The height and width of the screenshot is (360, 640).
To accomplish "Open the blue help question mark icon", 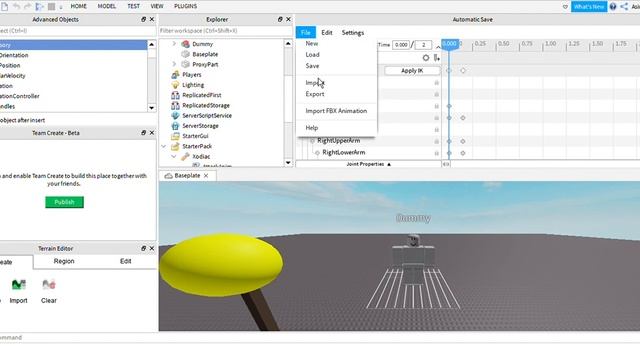I will 613,7.
